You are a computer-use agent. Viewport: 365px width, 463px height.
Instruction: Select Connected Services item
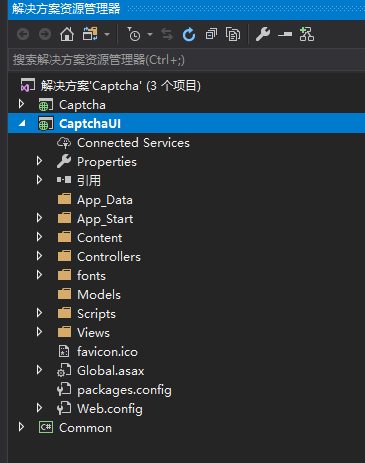133,143
